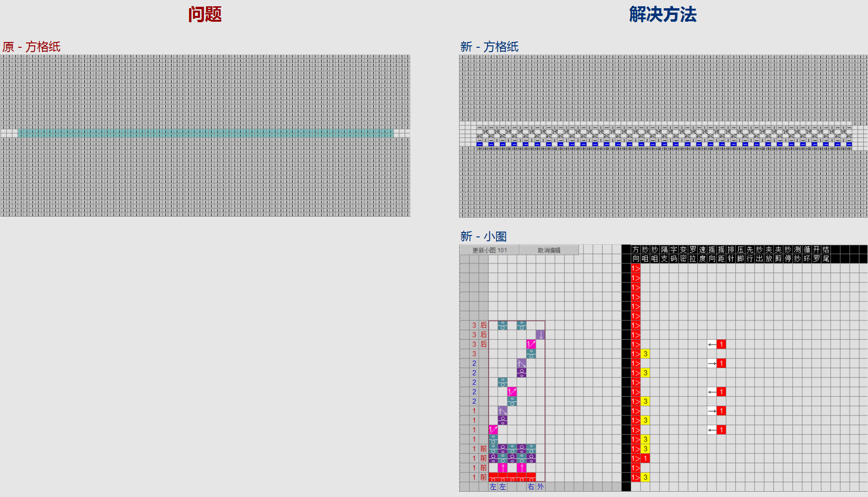Screen dimensions: 868x497
Task: Click a teal tuck stitch symbol in the top chart row
Action: (x=502, y=325)
